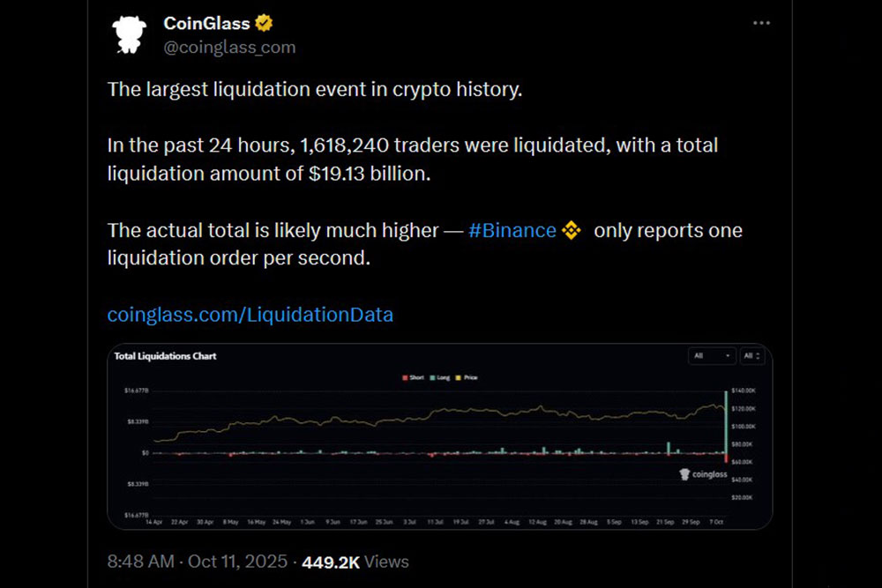
Task: Click the red Short color swatch in legend
Action: click(x=406, y=377)
